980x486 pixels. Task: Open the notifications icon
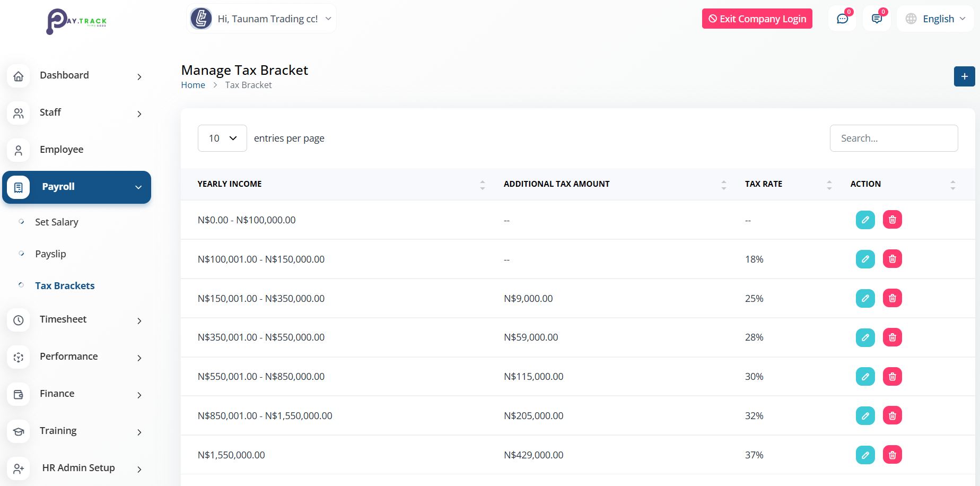[x=876, y=18]
